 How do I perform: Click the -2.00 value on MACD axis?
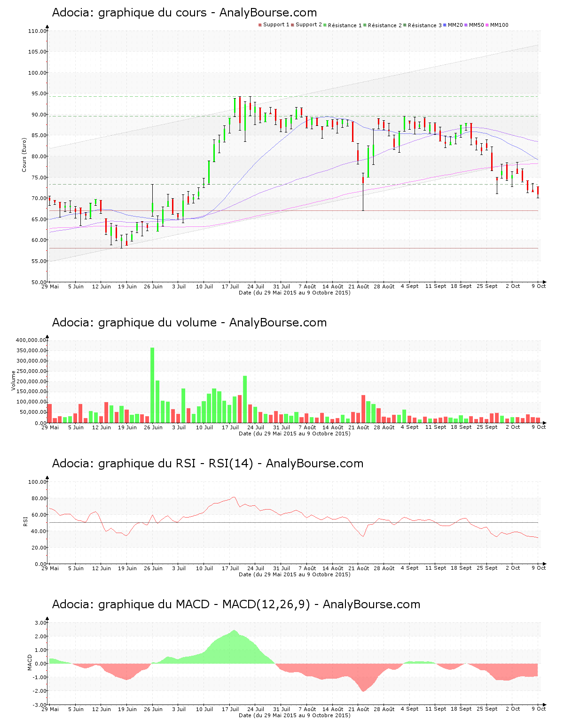tap(39, 691)
